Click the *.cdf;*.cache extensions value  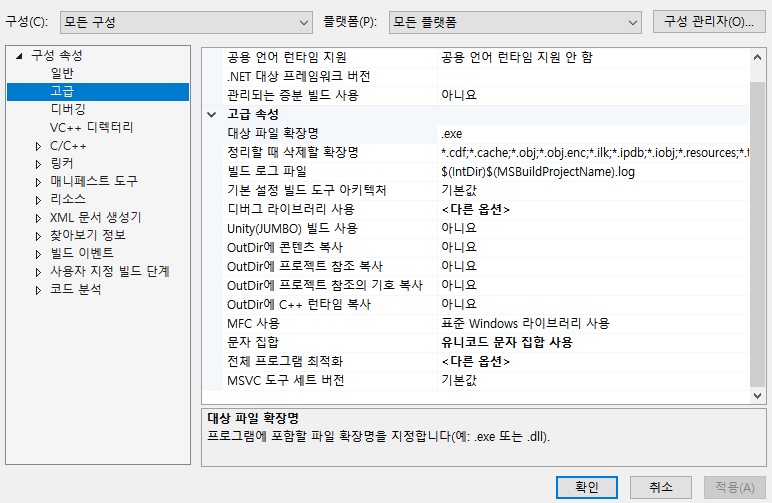tap(593, 153)
